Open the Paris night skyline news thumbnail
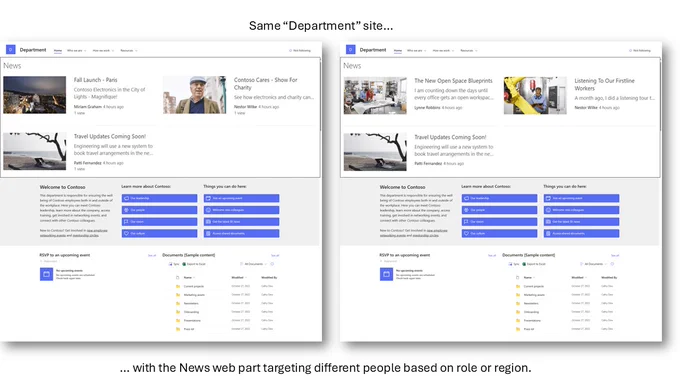The image size is (680, 383). [x=35, y=95]
